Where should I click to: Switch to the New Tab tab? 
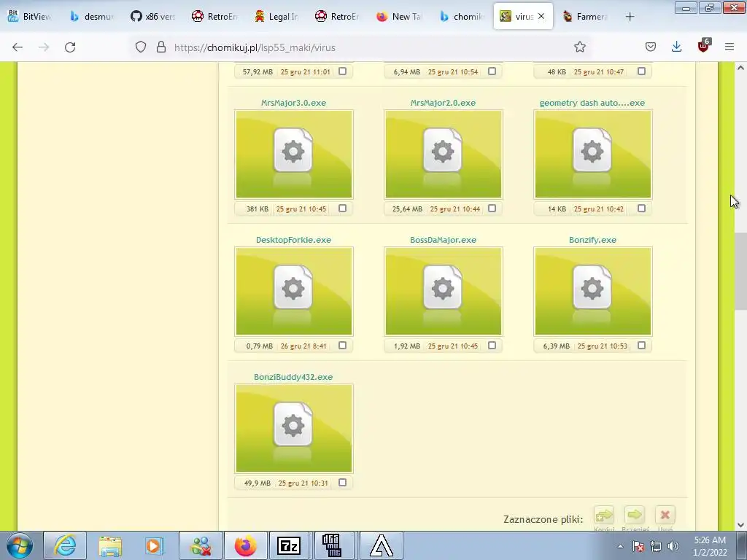point(399,16)
